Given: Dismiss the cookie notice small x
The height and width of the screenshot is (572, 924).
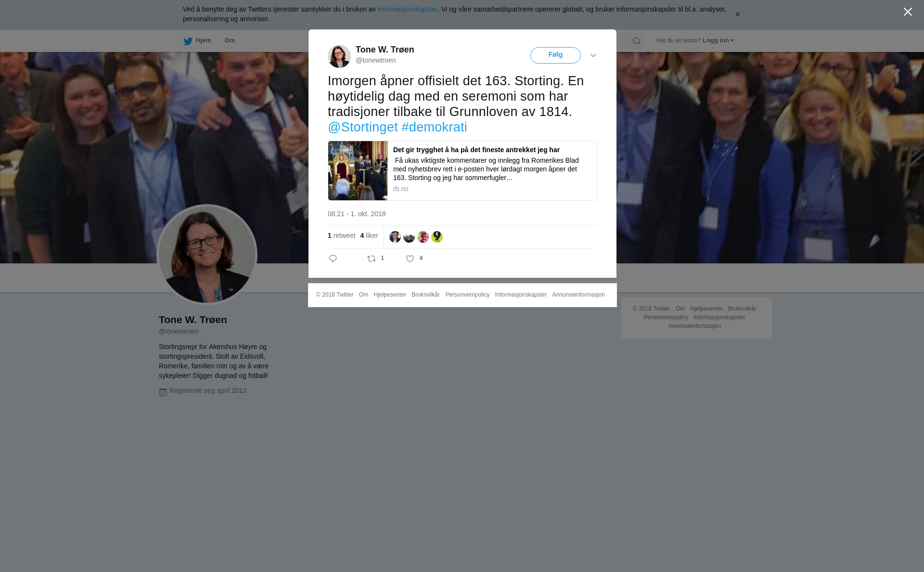Looking at the screenshot, I should (737, 14).
